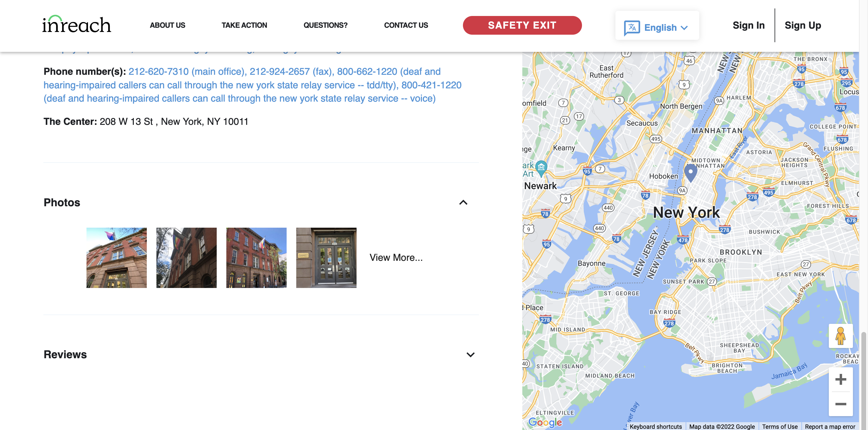
Task: Click the Hoboken label on map
Action: (663, 176)
